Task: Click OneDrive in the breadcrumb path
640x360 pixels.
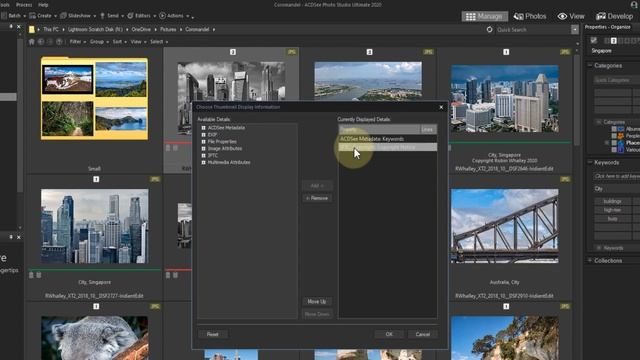Action: [x=141, y=29]
